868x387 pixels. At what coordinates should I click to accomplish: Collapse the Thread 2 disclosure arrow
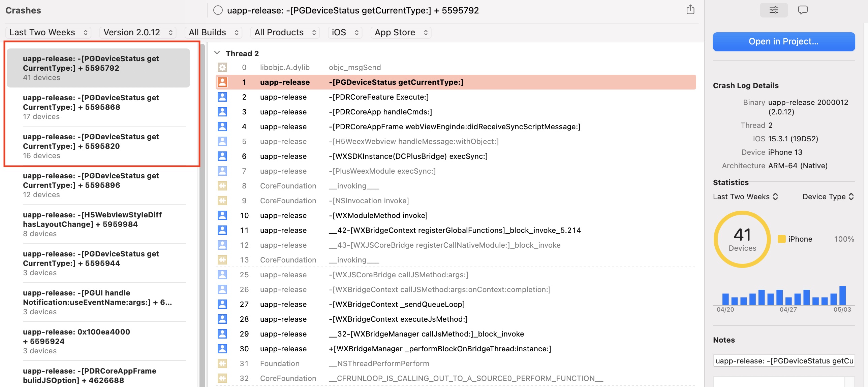point(217,53)
